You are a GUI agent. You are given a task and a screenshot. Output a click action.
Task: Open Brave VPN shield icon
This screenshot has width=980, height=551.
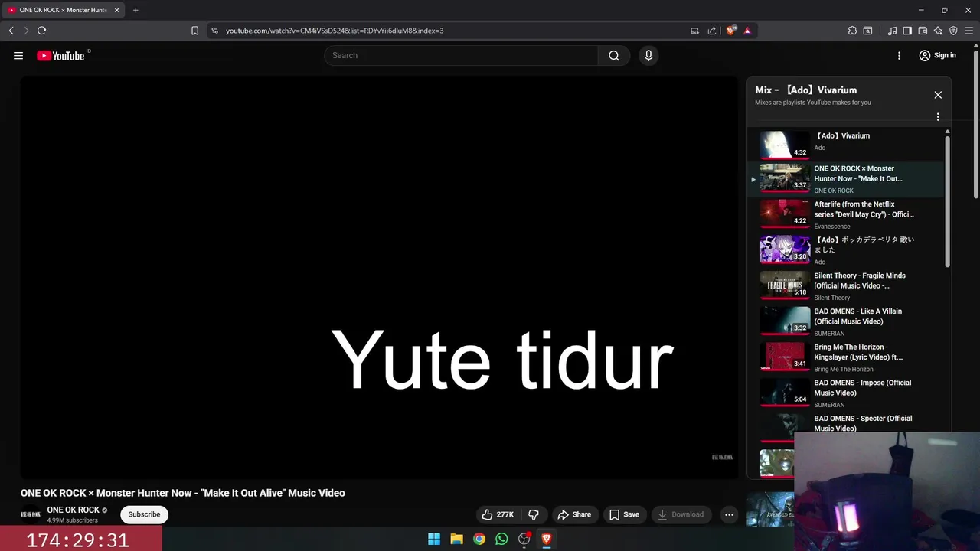point(953,31)
